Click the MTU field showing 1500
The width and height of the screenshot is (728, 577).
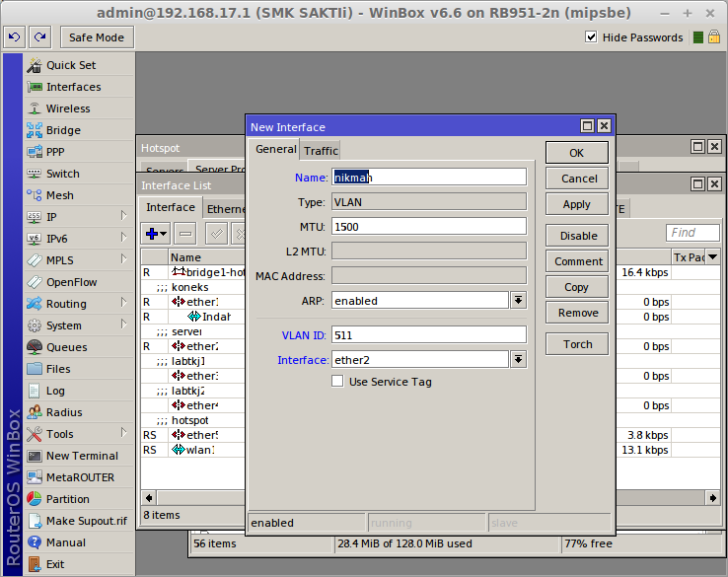[429, 227]
